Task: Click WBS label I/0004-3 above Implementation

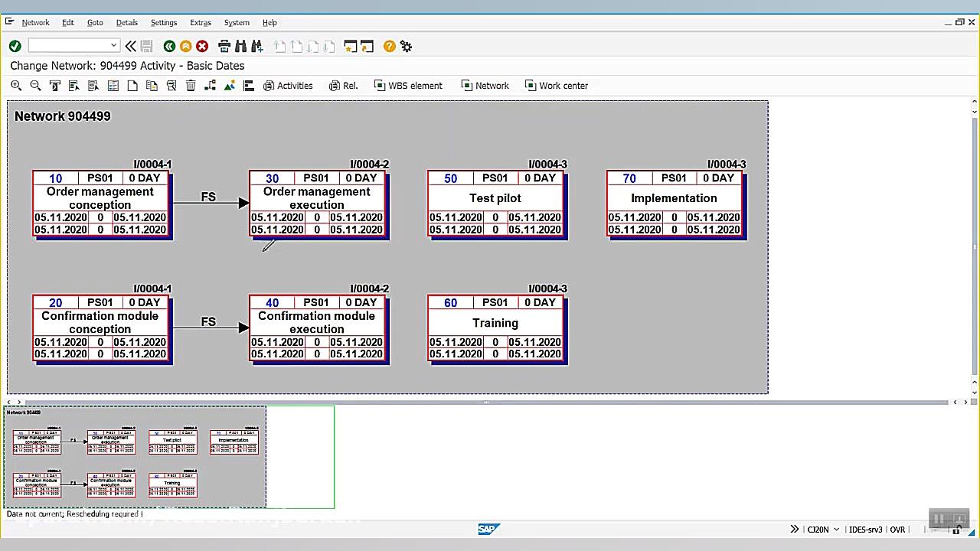Action: click(727, 165)
